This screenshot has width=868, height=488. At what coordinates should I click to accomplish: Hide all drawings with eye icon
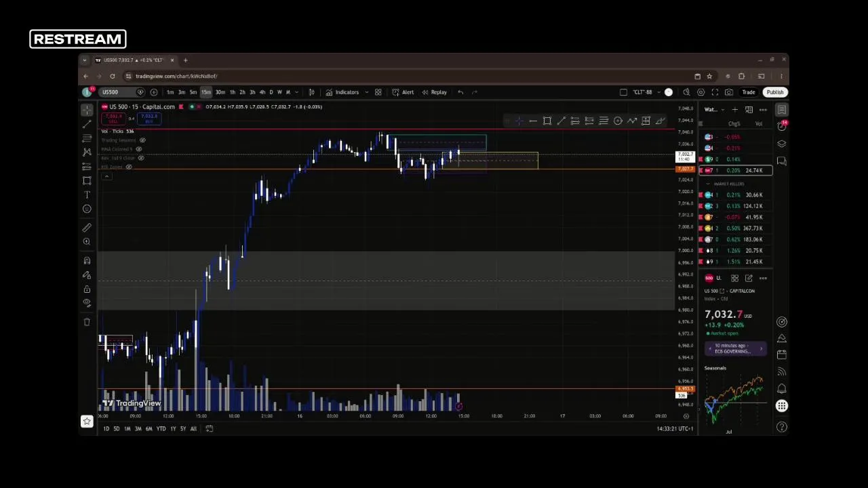87,303
